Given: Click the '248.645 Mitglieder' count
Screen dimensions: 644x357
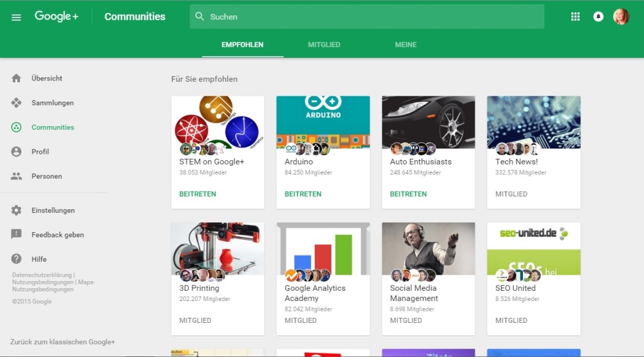Looking at the screenshot, I should point(415,172).
